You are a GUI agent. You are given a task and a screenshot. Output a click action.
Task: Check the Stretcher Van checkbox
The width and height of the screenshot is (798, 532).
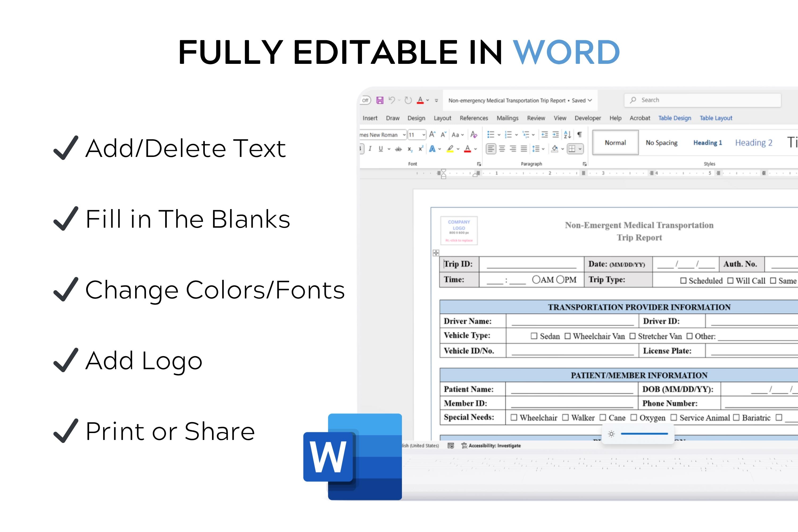click(633, 336)
